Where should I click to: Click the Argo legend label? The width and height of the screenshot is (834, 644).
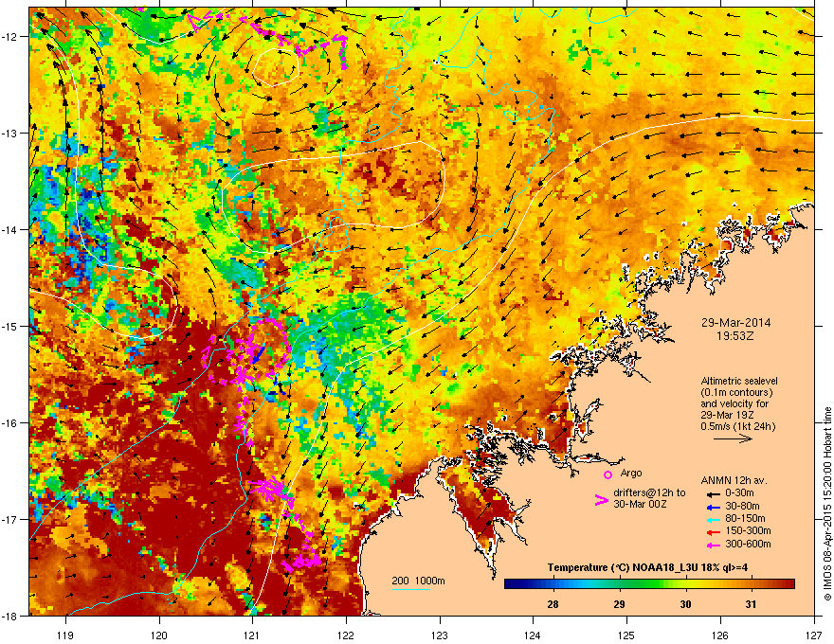pyautogui.click(x=631, y=473)
